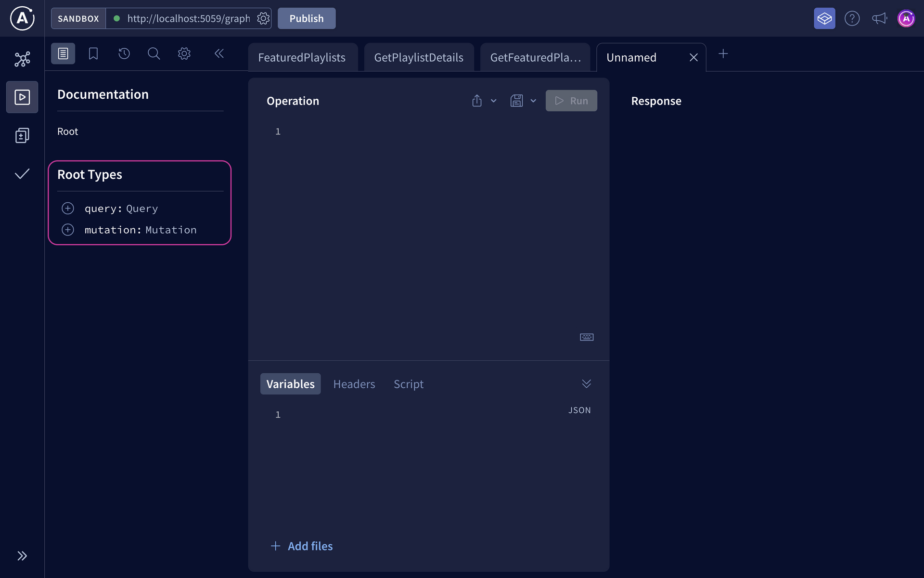Open share operation dropdown arrow
Image resolution: width=924 pixels, height=578 pixels.
click(493, 101)
